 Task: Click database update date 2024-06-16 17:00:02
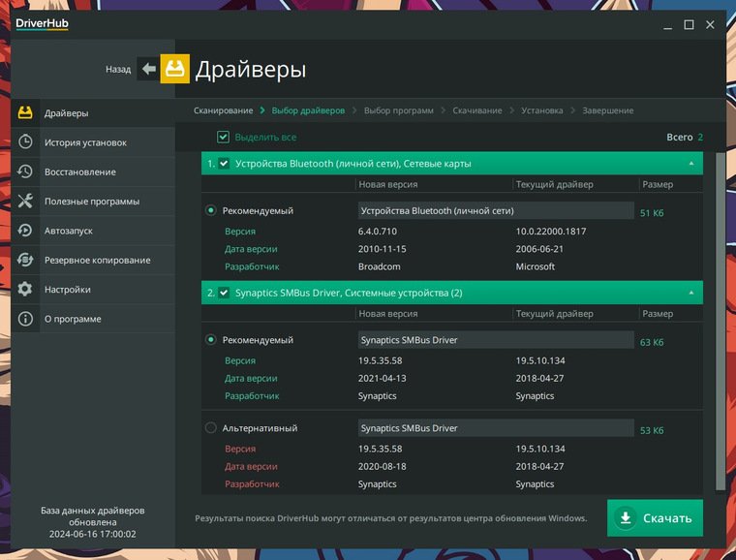[x=92, y=534]
